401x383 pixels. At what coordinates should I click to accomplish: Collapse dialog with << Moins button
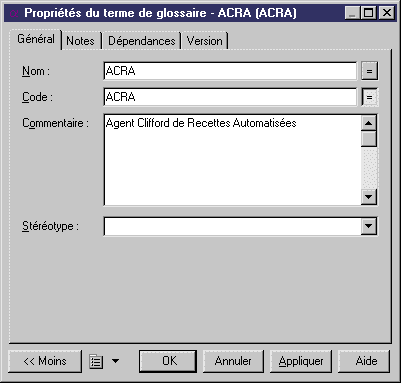pos(45,361)
